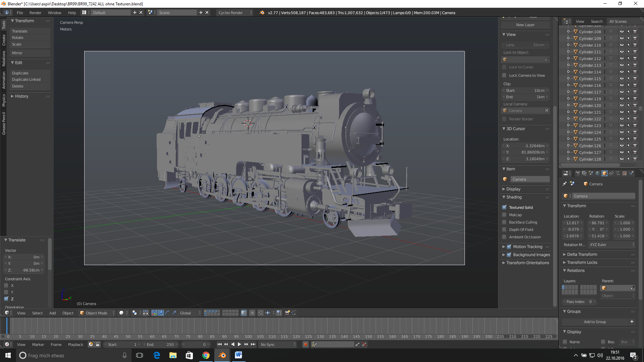The image size is (644, 362).
Task: Click the Mirror button
Action: click(30, 53)
